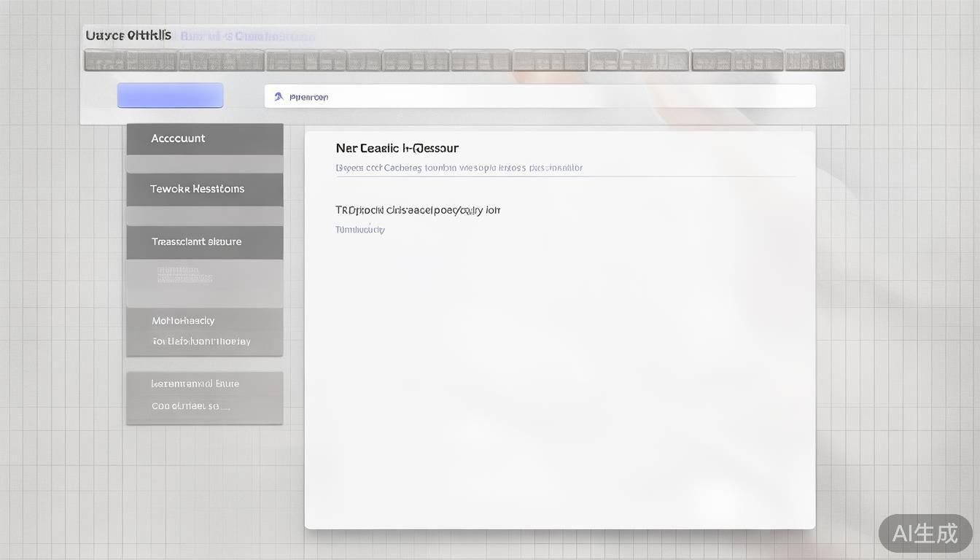Click the Tümhoucicy link in the main panel
The width and height of the screenshot is (980, 560).
(x=360, y=230)
